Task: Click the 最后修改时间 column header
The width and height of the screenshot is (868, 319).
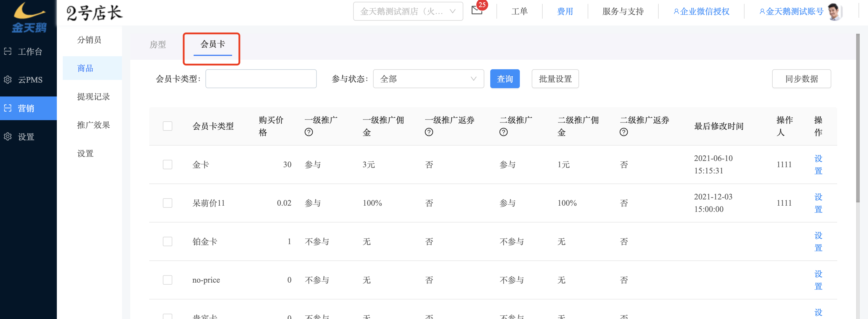Action: pos(719,126)
